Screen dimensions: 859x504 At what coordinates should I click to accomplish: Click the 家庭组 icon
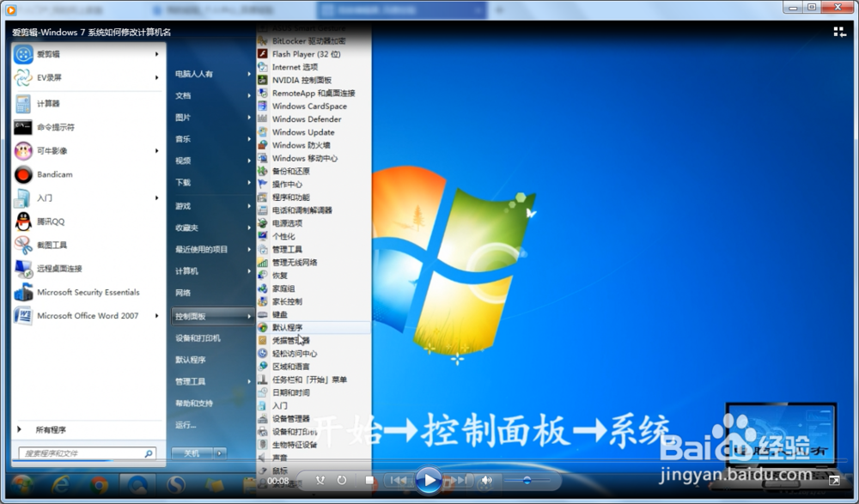(x=263, y=288)
